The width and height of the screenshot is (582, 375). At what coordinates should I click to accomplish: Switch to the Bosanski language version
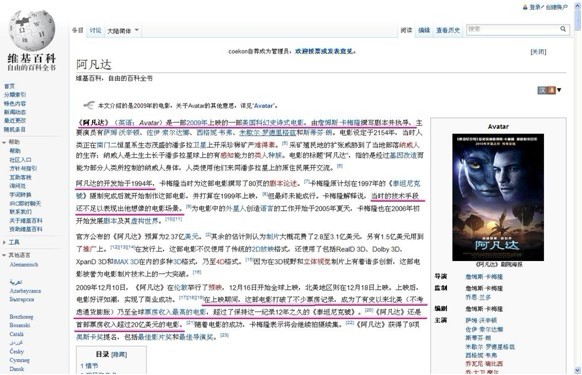20,325
